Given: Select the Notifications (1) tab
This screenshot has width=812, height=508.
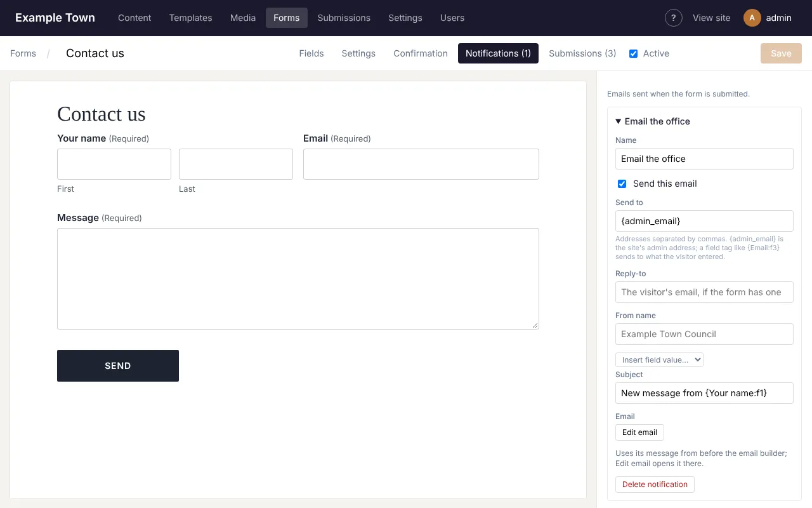Looking at the screenshot, I should click(498, 53).
